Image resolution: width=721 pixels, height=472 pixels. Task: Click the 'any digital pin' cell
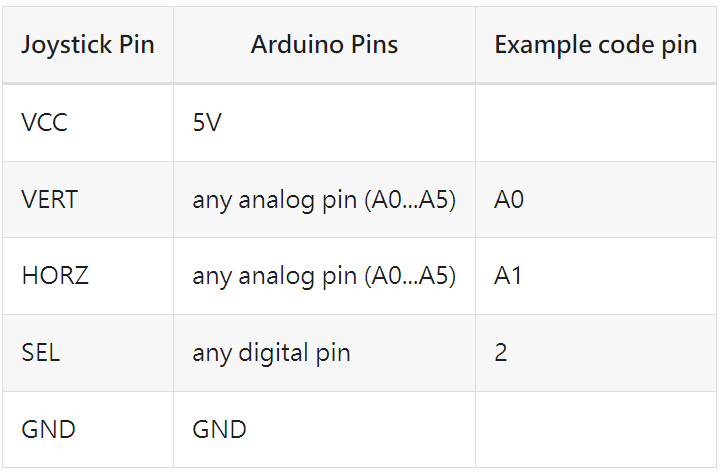(x=324, y=353)
